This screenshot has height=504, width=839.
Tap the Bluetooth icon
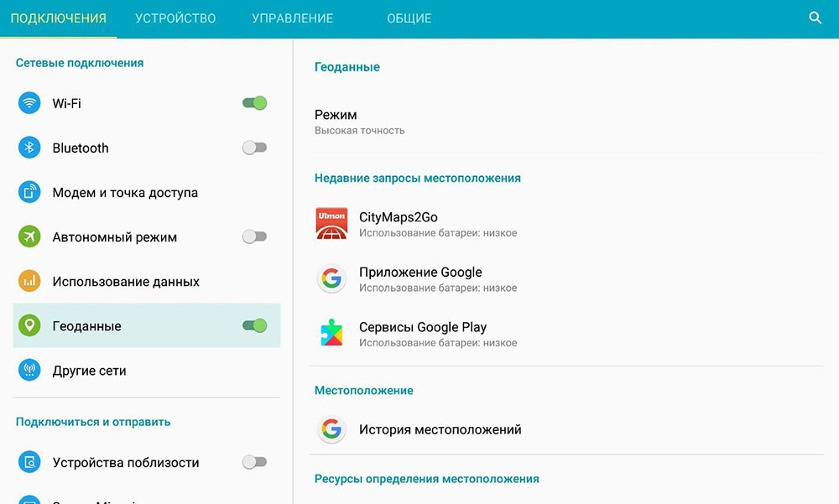[29, 147]
